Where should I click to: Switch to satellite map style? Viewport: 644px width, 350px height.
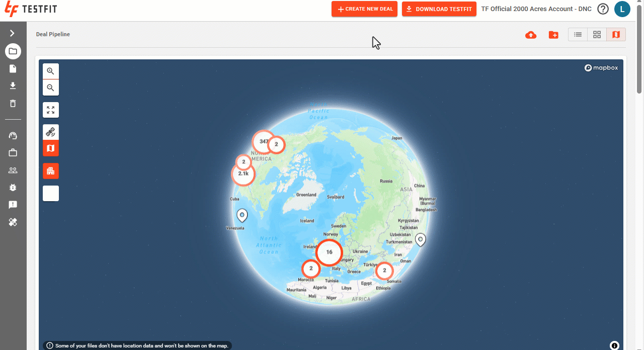[x=51, y=132]
